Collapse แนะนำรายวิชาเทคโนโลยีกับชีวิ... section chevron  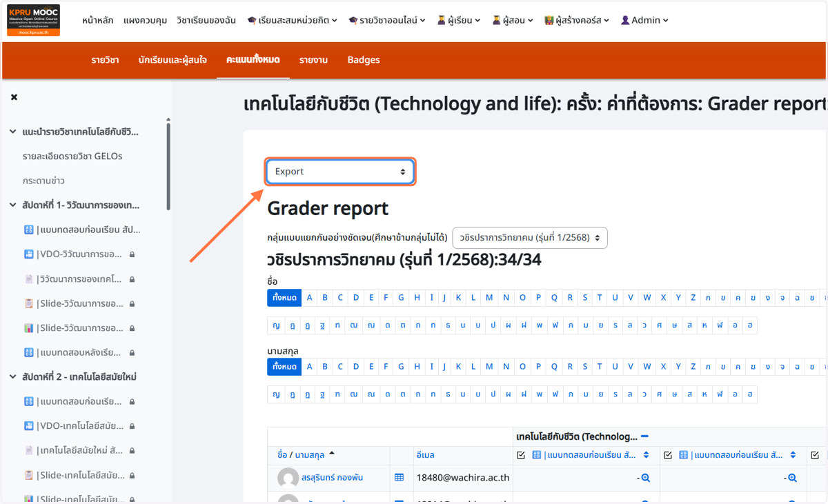(12, 131)
